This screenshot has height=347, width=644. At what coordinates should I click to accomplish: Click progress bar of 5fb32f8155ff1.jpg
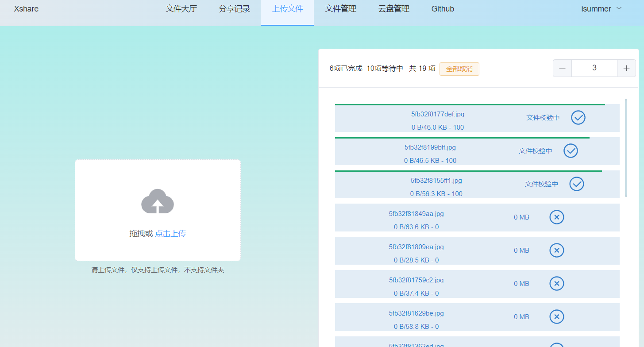(x=468, y=171)
